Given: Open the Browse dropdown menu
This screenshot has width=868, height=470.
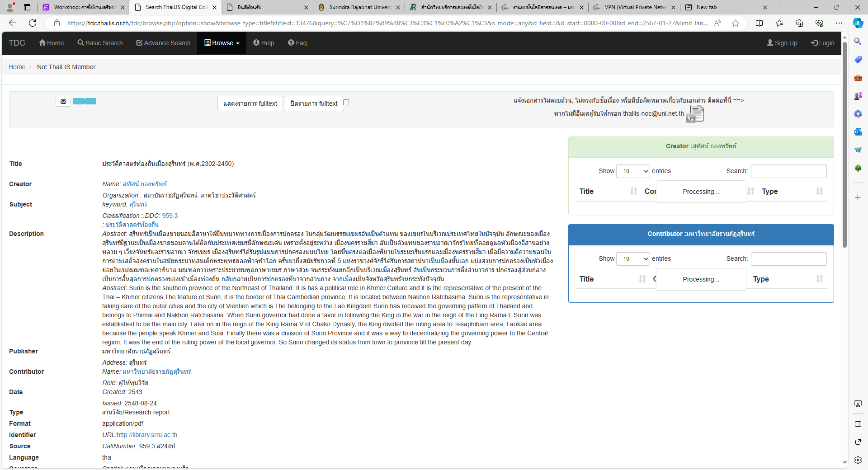Looking at the screenshot, I should tap(222, 43).
